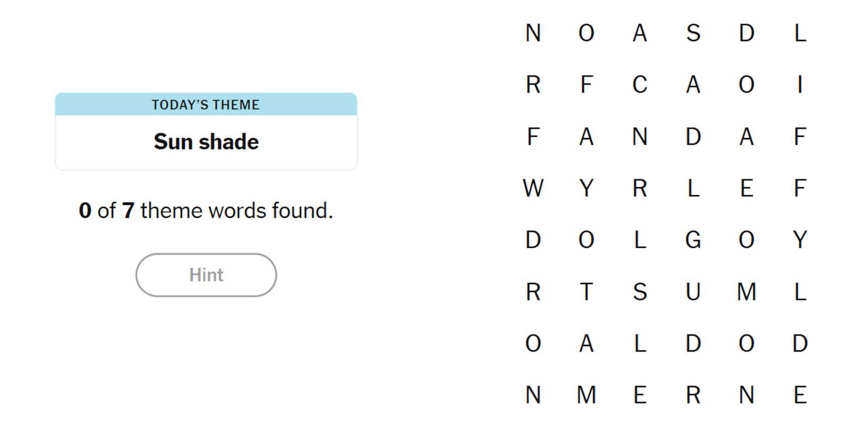Click the "Sun shade" theme title
This screenshot has height=434, width=868.
(x=206, y=142)
